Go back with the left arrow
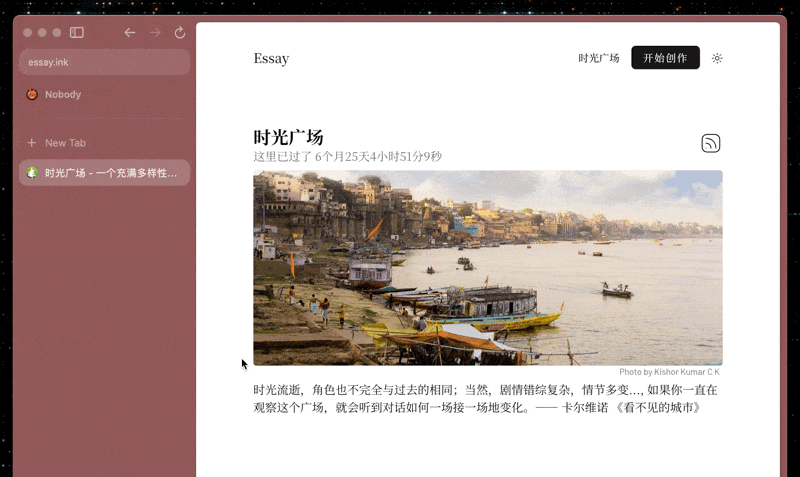 (130, 33)
